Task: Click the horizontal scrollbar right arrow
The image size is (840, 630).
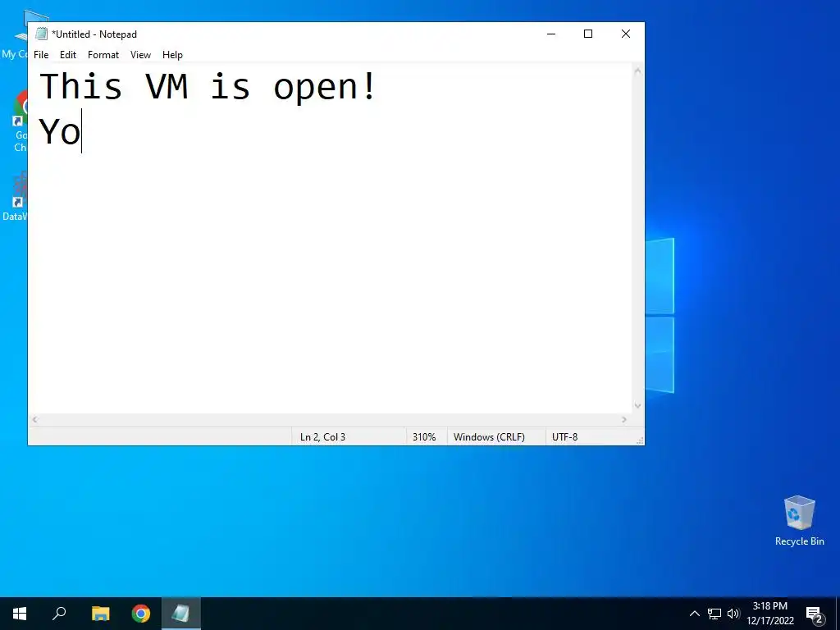Action: pyautogui.click(x=624, y=419)
